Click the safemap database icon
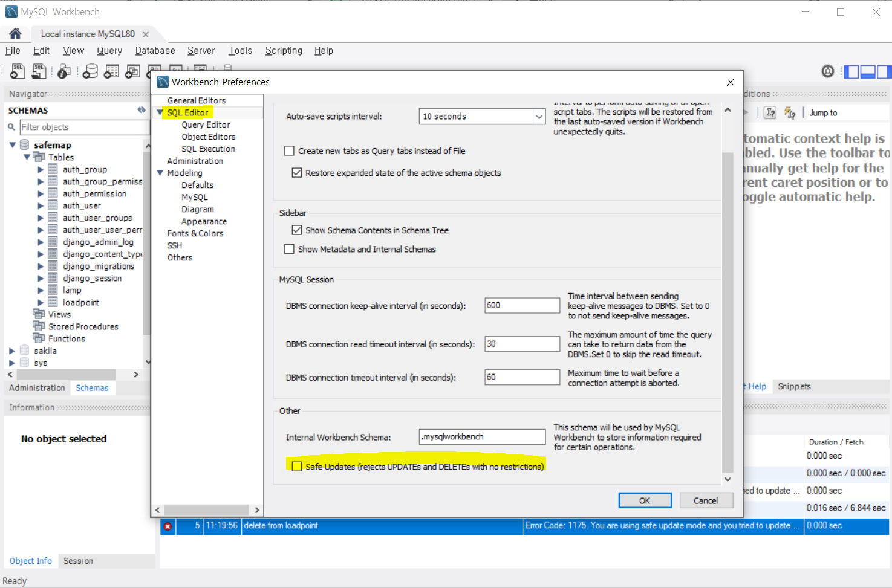The image size is (892, 588). click(x=25, y=145)
